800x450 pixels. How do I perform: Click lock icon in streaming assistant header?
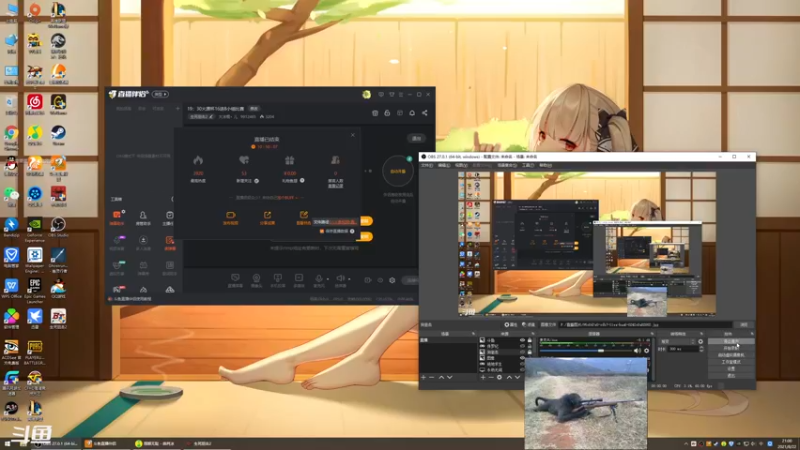[x=387, y=113]
